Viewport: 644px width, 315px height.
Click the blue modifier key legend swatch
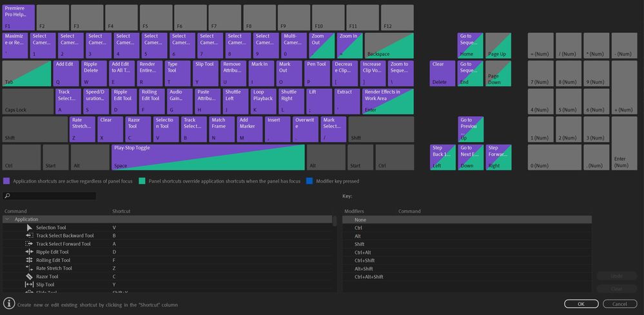(x=309, y=181)
